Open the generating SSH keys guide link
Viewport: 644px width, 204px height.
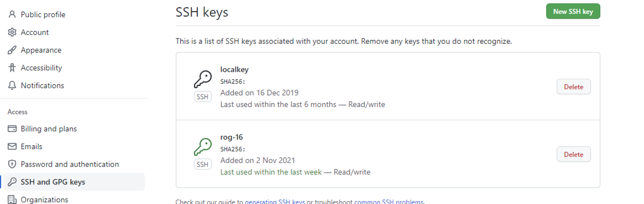275,202
